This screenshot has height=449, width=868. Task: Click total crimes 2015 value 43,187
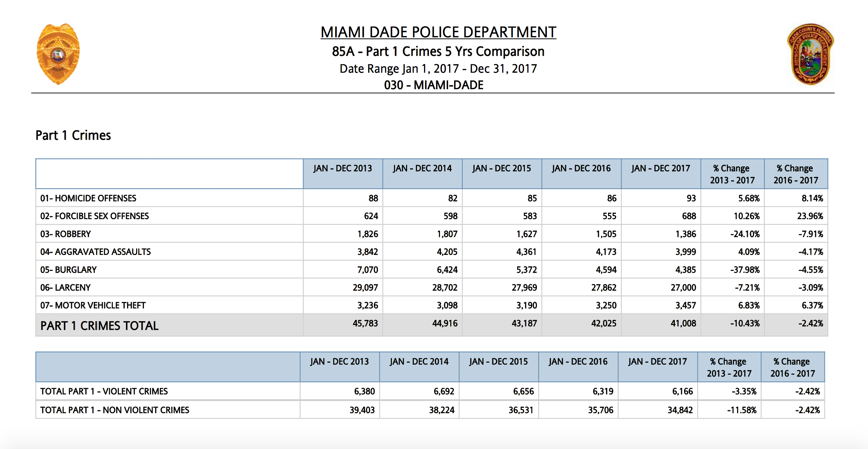pos(524,323)
